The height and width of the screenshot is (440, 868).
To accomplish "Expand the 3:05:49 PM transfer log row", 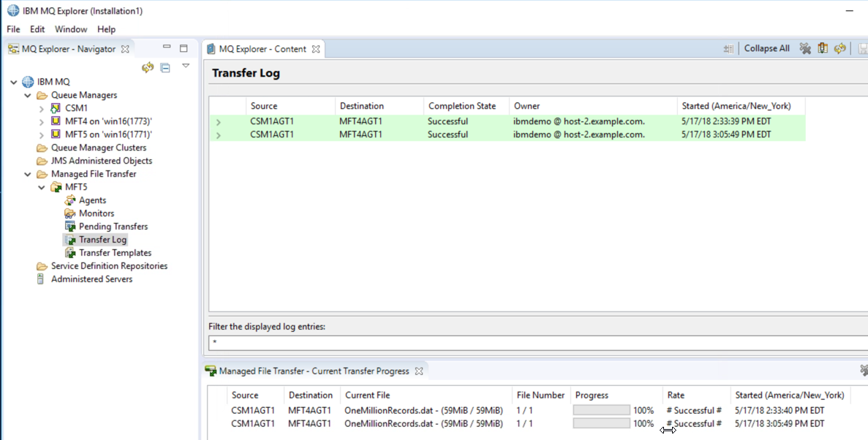I will [x=219, y=136].
